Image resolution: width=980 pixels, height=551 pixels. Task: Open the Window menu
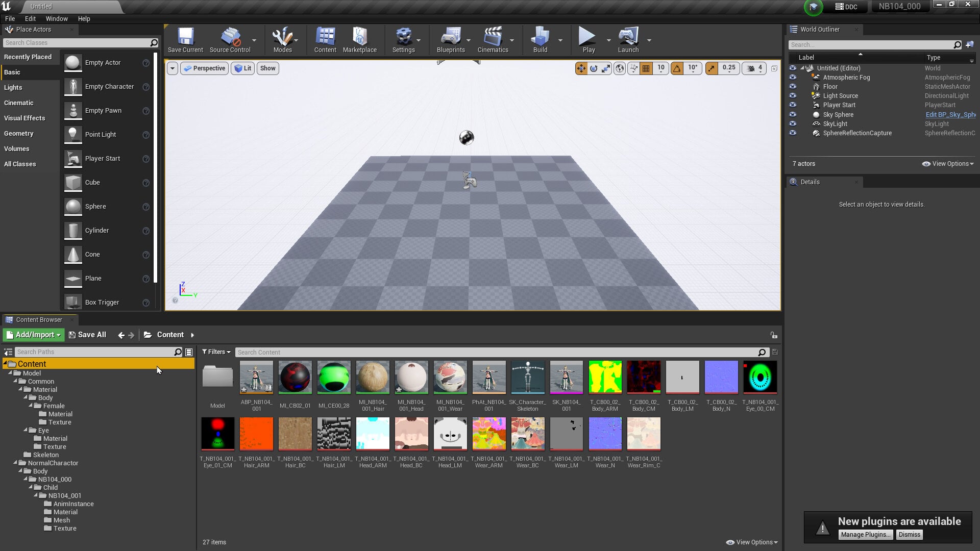(x=57, y=18)
